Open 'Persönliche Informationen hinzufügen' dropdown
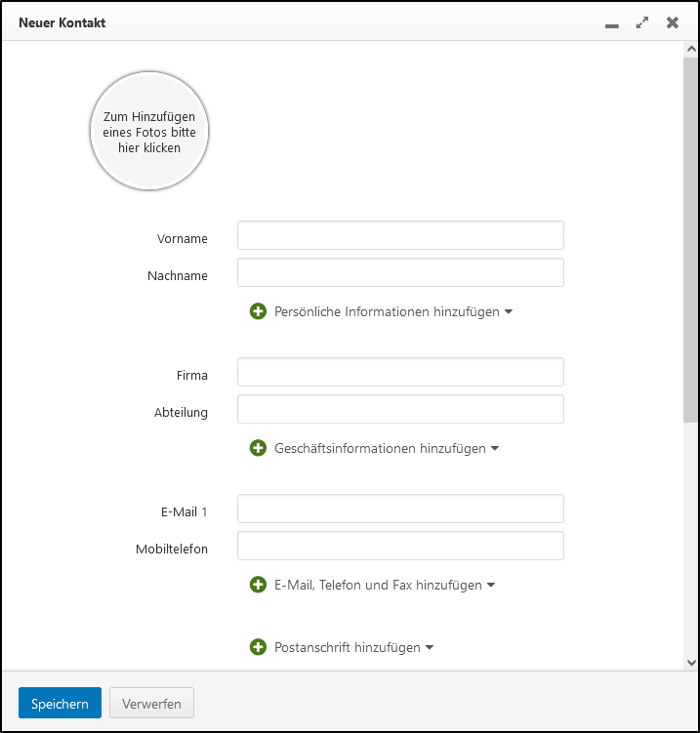Screen dimensions: 700x733 (x=393, y=311)
